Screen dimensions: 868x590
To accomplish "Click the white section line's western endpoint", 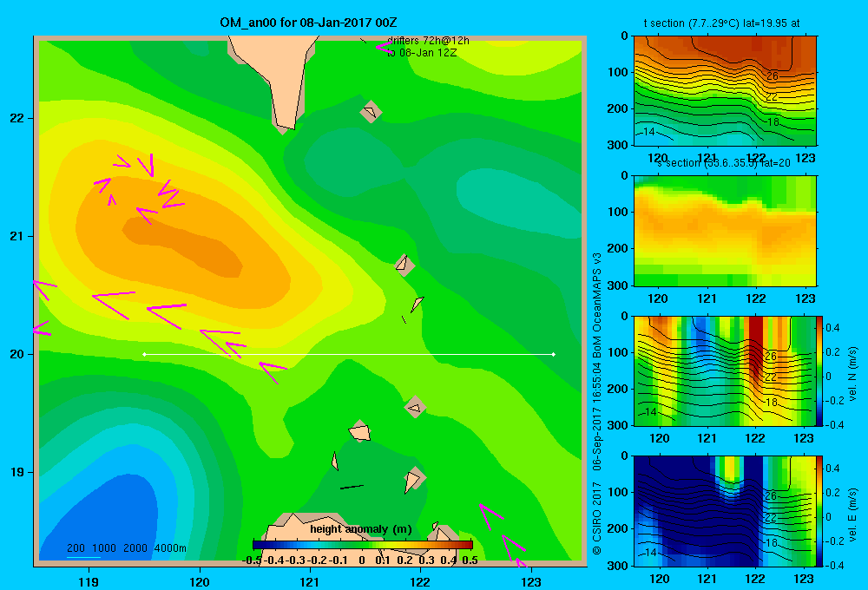I will pos(144,354).
